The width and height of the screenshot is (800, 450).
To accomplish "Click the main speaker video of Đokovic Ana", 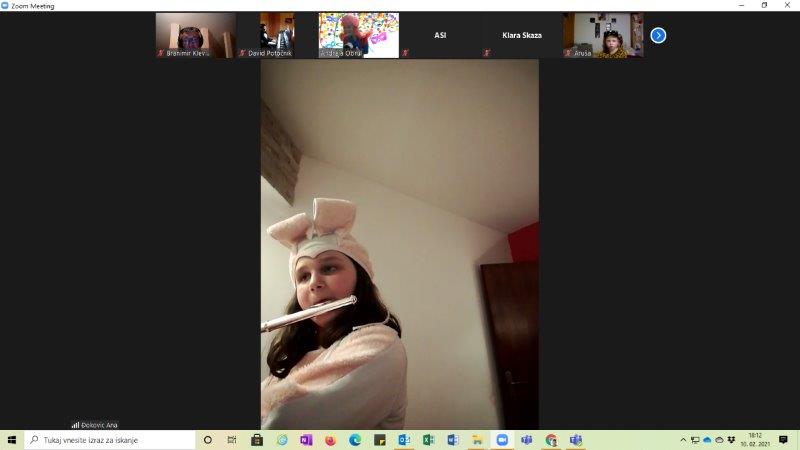I will 399,244.
